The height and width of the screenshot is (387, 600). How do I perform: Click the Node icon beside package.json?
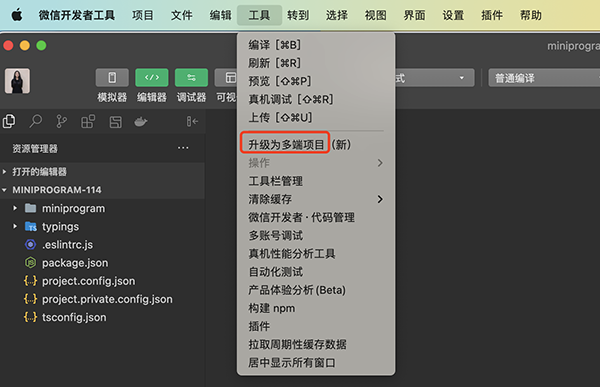pyautogui.click(x=31, y=263)
